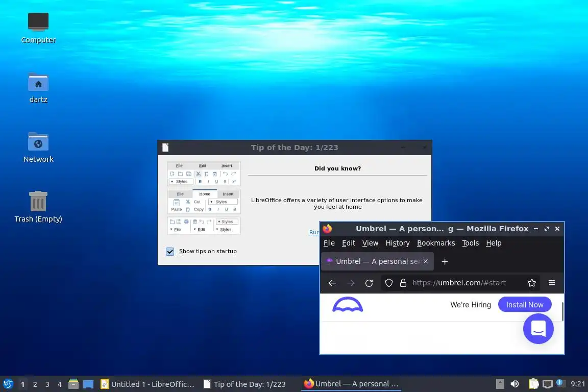Toggle Show tips on startup checkbox
Viewport: 588px width, 392px height.
170,251
